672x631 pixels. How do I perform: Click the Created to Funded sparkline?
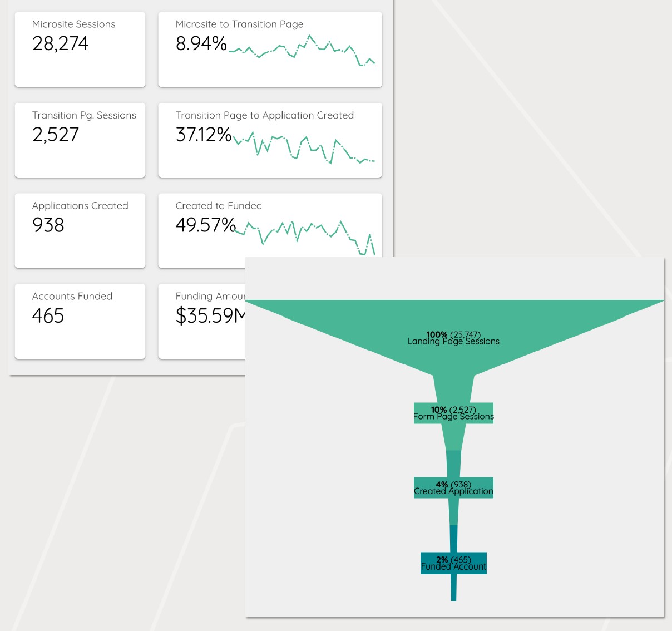[305, 234]
